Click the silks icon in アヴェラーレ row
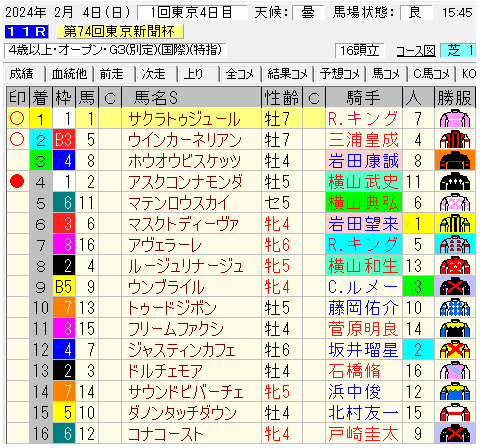The image size is (480, 448). 455,245
